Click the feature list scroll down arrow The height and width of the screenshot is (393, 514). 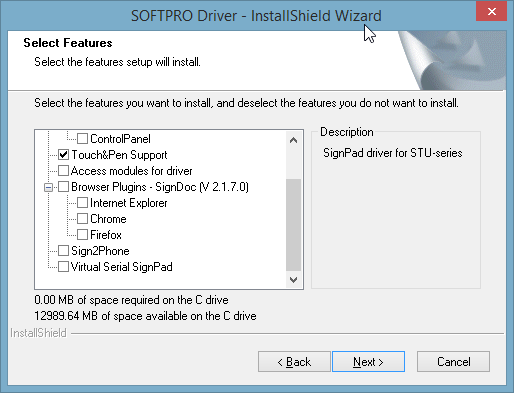point(293,280)
